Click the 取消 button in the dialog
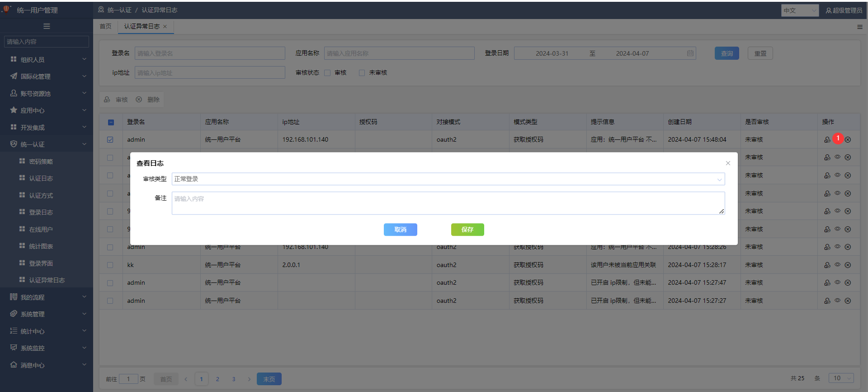 [401, 229]
